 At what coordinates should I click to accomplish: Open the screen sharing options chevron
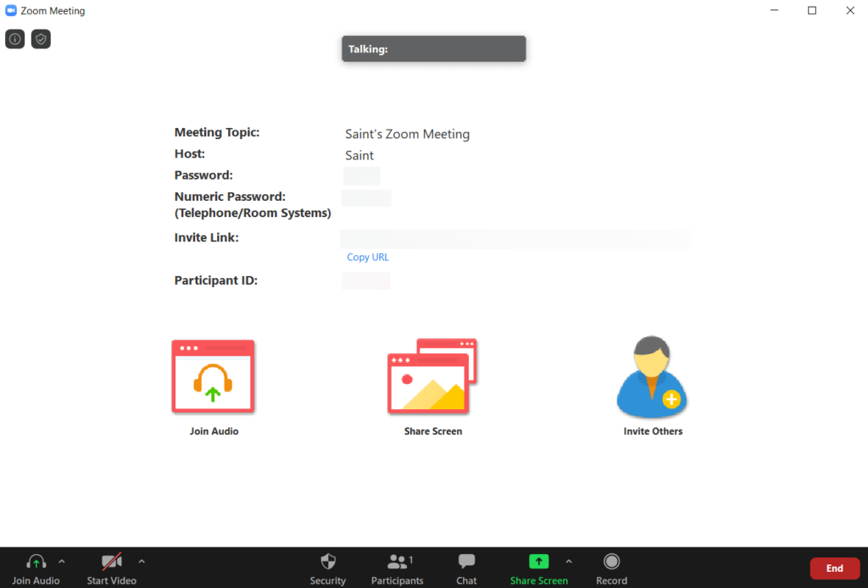pyautogui.click(x=569, y=560)
